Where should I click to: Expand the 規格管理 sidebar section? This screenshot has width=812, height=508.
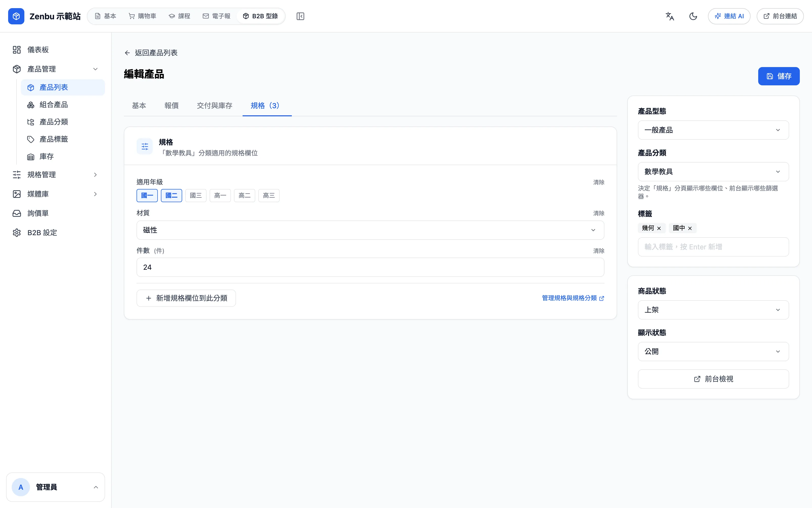pos(55,175)
